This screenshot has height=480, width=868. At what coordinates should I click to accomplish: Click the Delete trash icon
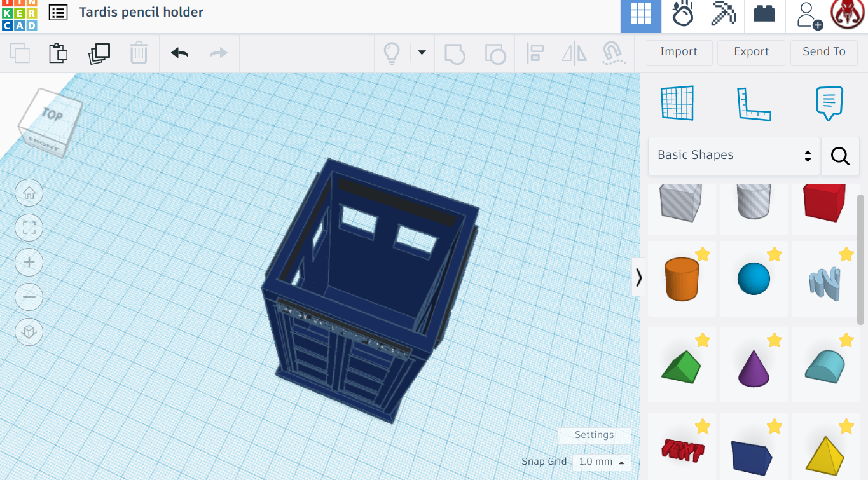139,53
